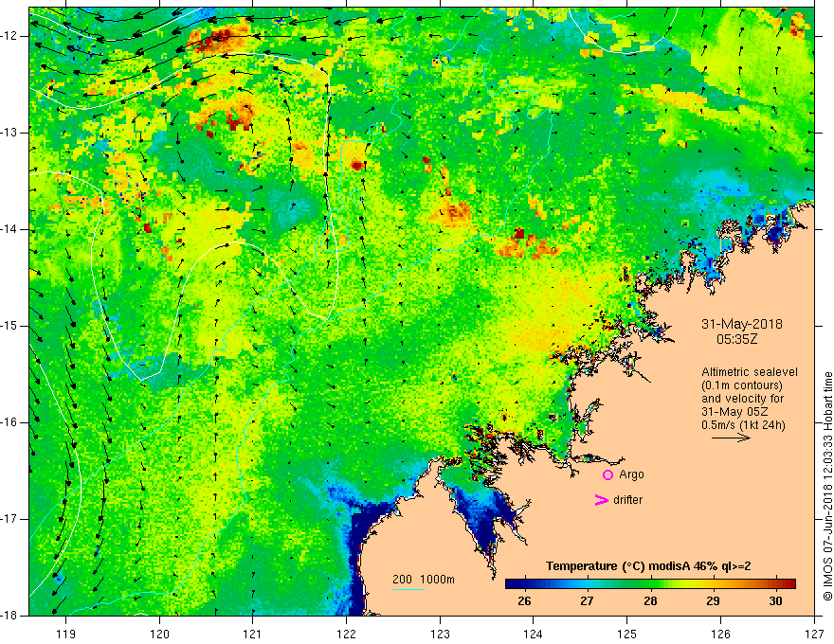This screenshot has width=834, height=644.
Task: Click longitude axis label 123
Action: [x=440, y=634]
